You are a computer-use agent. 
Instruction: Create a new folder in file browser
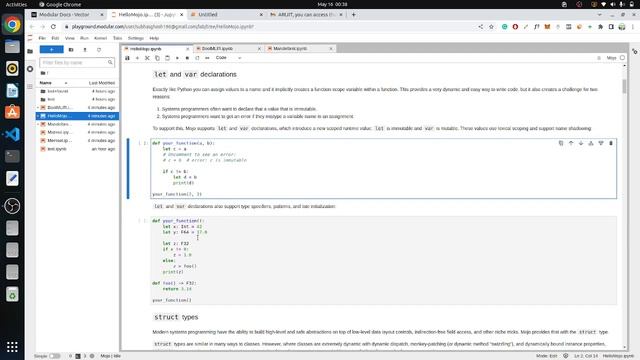point(71,49)
